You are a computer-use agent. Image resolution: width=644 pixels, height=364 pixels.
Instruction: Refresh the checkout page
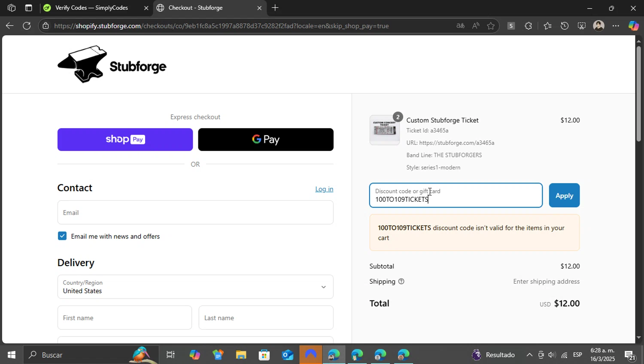click(x=27, y=26)
